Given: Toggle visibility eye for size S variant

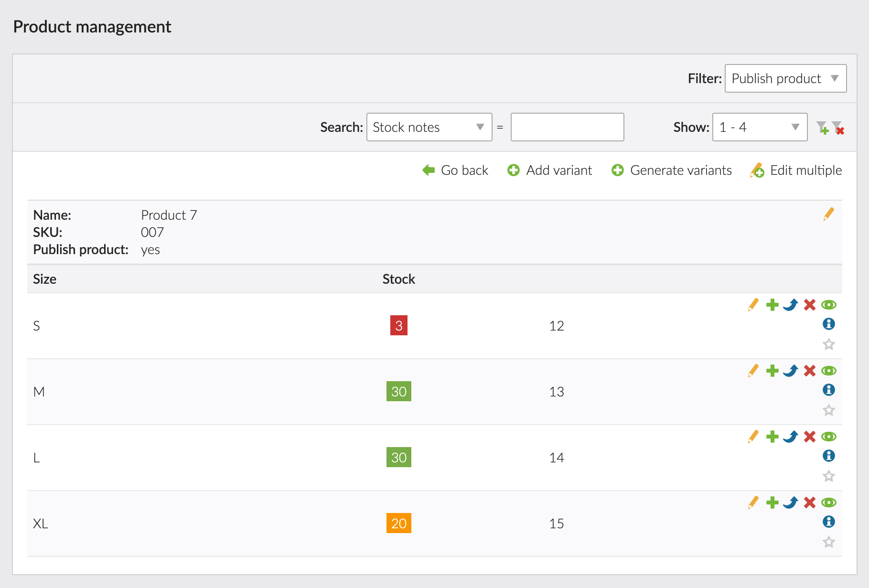Looking at the screenshot, I should (x=828, y=305).
